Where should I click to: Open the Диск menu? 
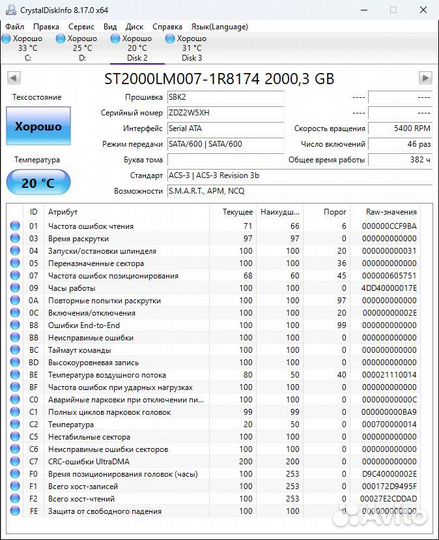[134, 27]
